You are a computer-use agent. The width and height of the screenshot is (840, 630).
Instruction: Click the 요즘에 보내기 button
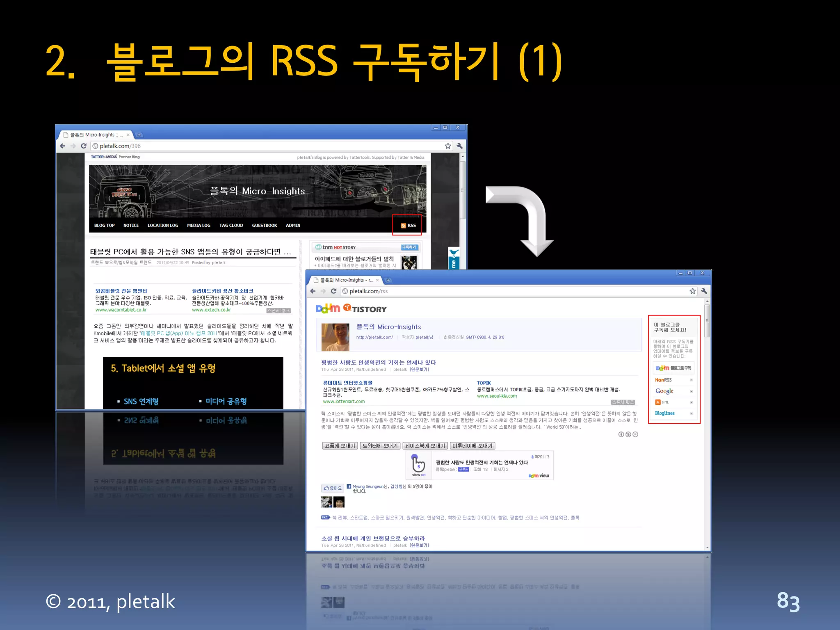click(340, 446)
